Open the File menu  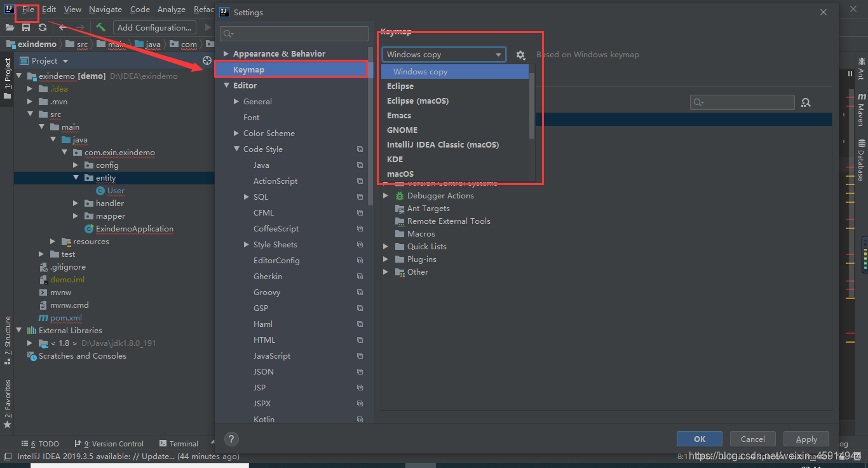[28, 10]
